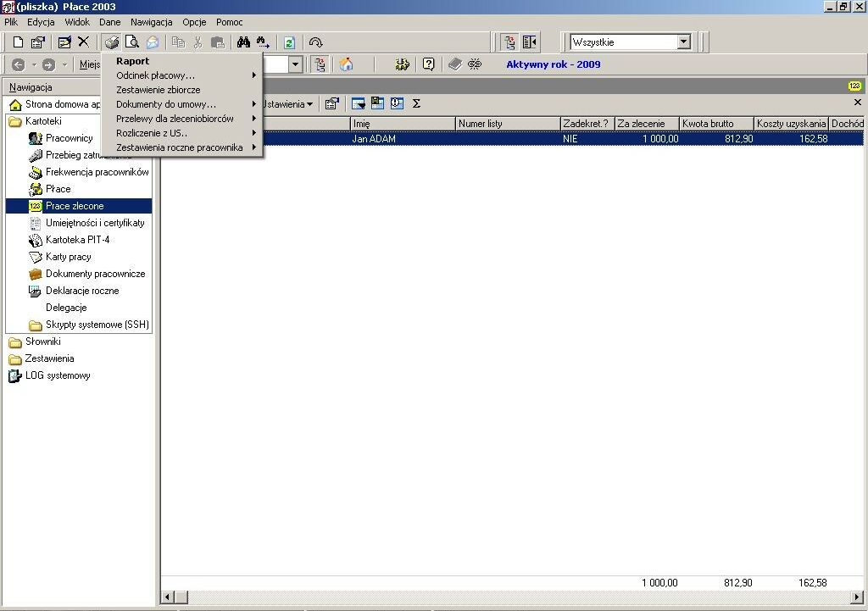Open the Nawigacja menu
Viewport: 868px width, 611px height.
pos(151,22)
